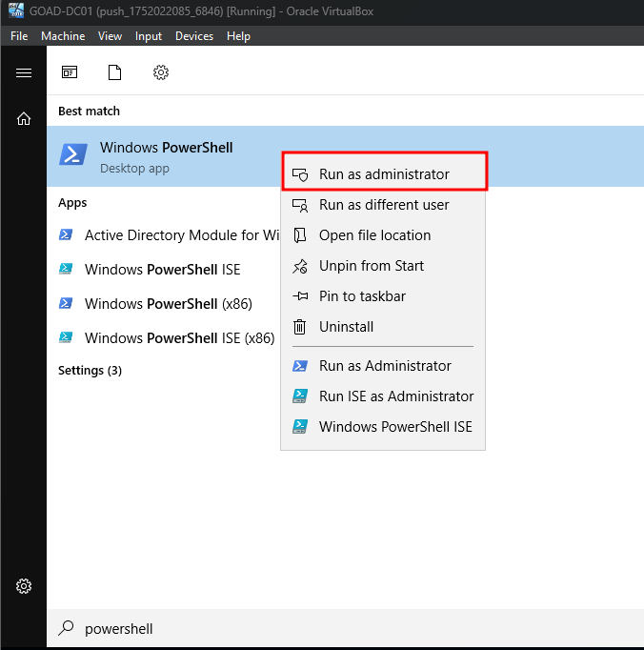Choose Run as different user

383,205
